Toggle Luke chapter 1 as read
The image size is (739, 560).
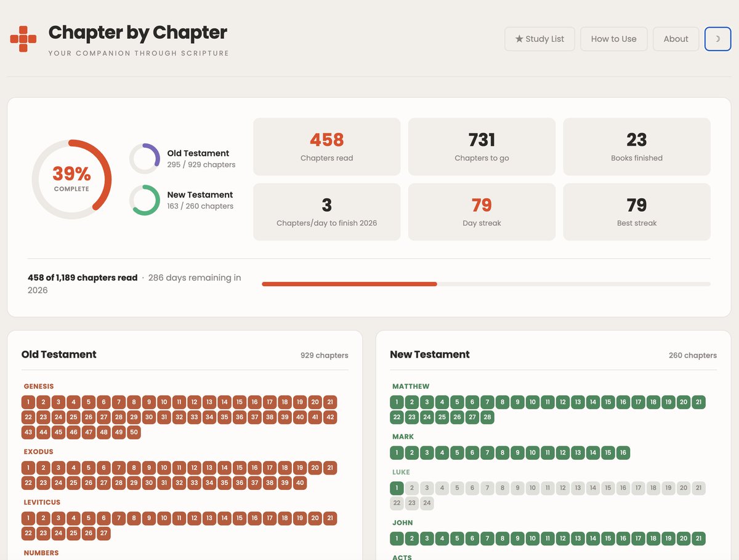click(397, 489)
